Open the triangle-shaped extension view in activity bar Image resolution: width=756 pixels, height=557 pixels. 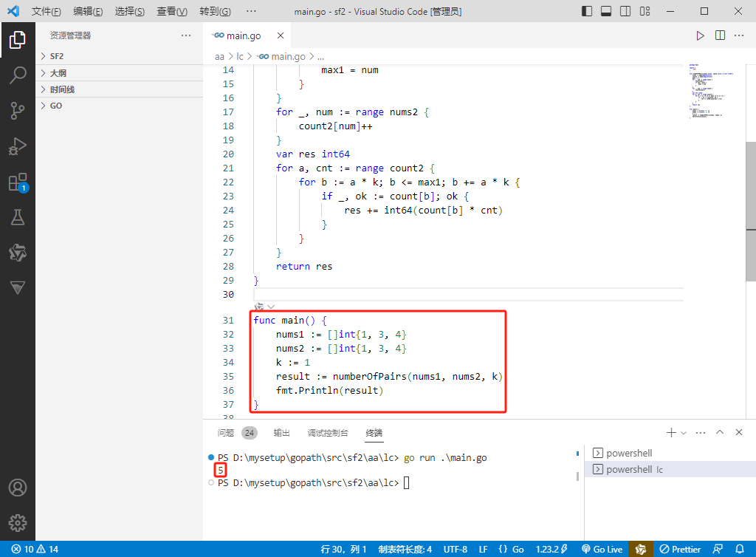[18, 288]
